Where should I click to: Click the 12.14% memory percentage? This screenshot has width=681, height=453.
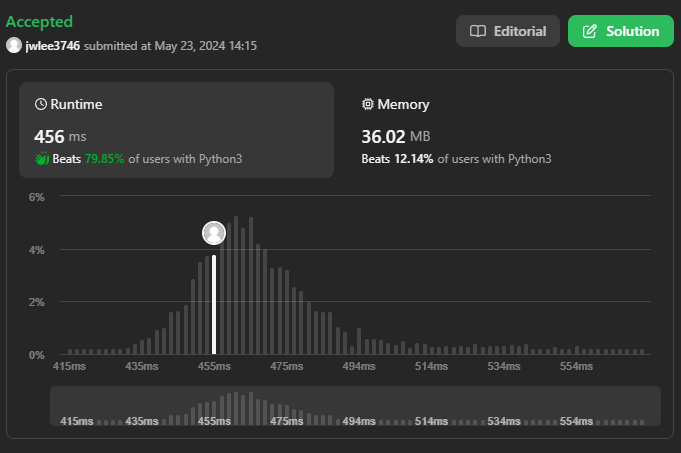416,159
